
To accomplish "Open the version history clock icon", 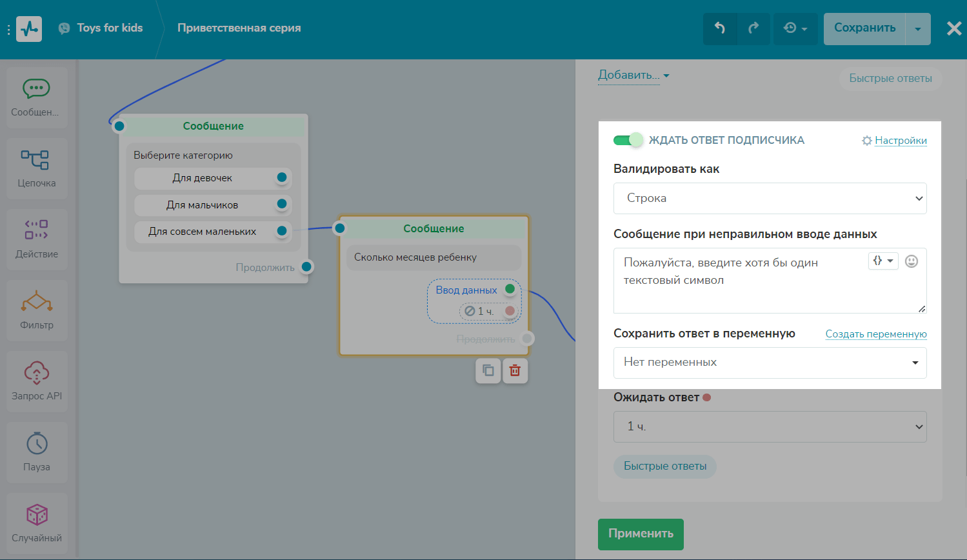I will (x=795, y=28).
